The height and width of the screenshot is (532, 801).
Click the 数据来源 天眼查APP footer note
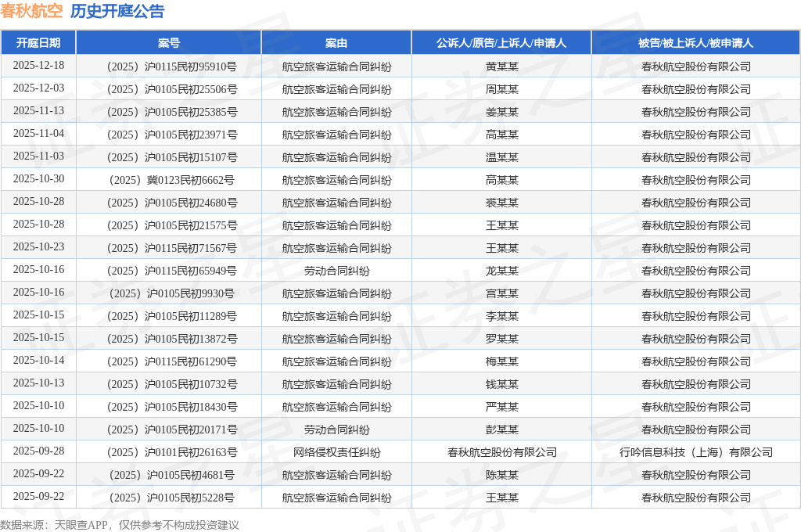click(120, 525)
